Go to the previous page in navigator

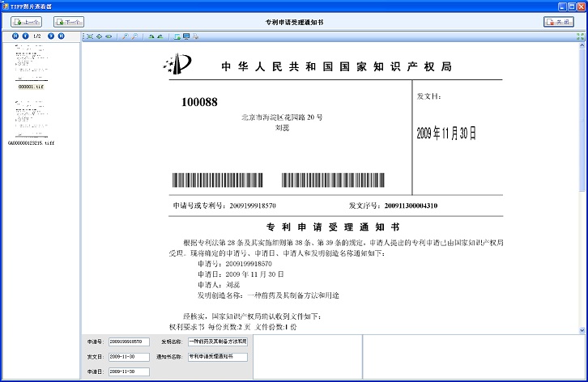coord(25,36)
